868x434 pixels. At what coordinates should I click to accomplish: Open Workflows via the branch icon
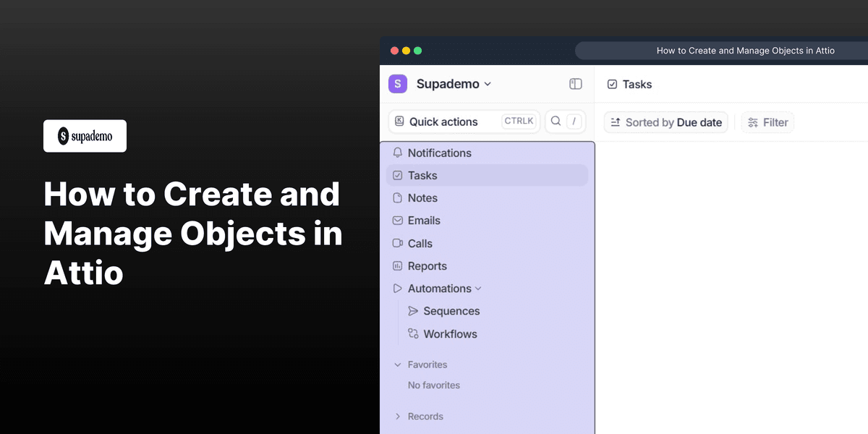pyautogui.click(x=413, y=333)
